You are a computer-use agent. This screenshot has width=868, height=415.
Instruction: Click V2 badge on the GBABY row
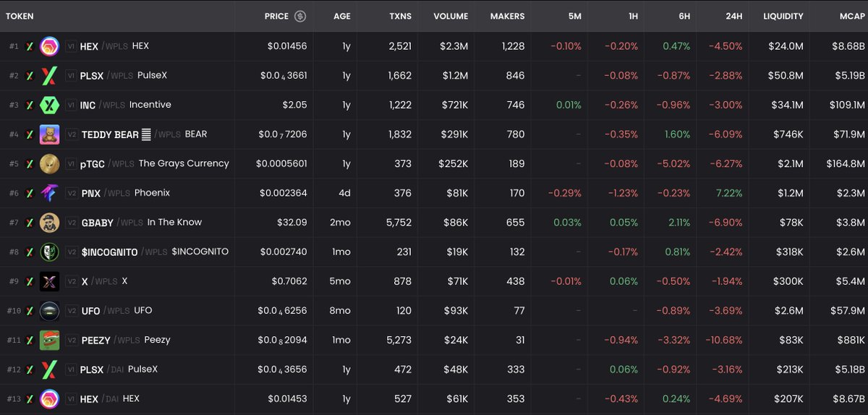click(x=72, y=223)
